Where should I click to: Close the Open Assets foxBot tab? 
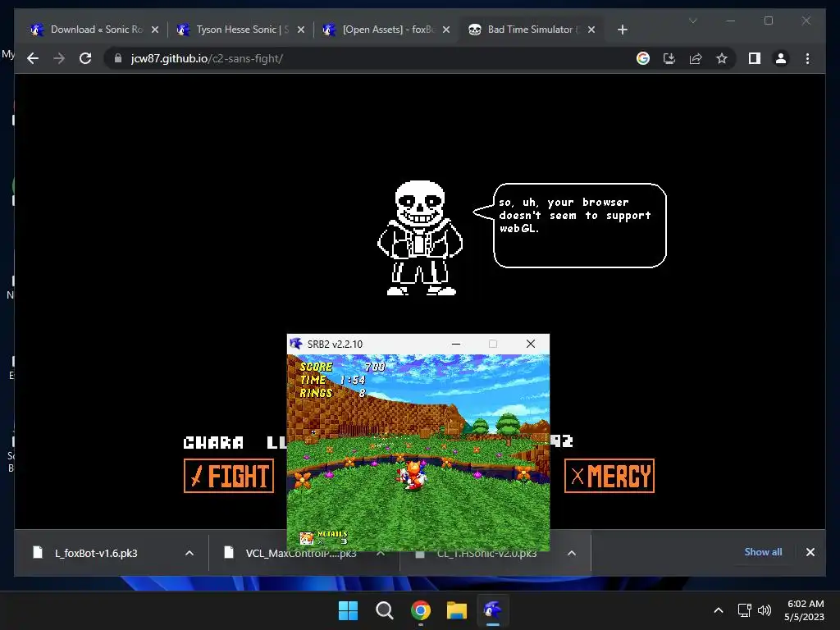[445, 30]
